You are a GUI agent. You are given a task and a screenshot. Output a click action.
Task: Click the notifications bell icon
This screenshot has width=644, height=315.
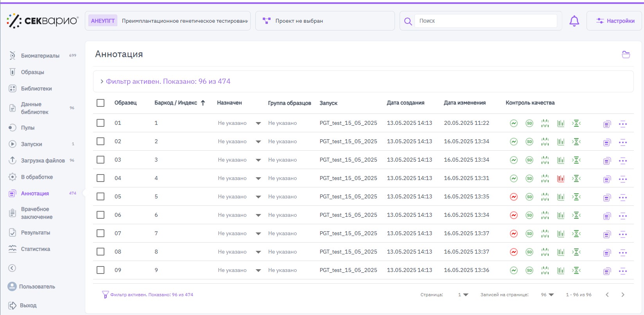(x=574, y=21)
